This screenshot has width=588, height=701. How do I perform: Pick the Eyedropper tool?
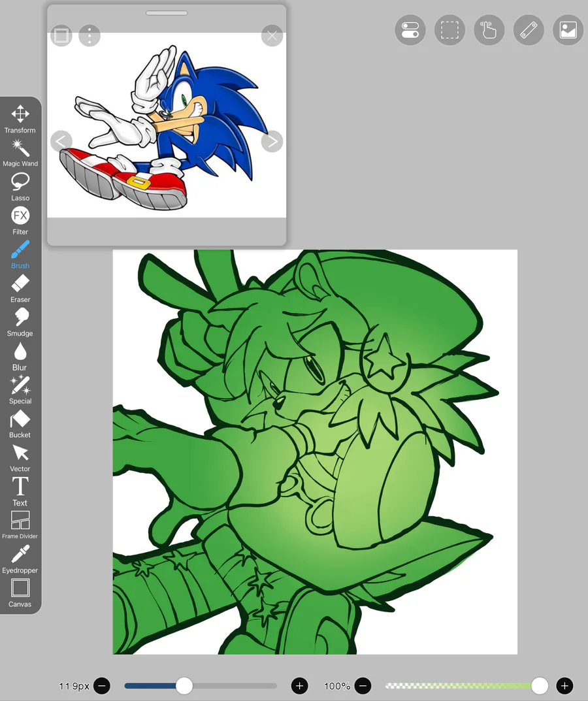point(20,559)
